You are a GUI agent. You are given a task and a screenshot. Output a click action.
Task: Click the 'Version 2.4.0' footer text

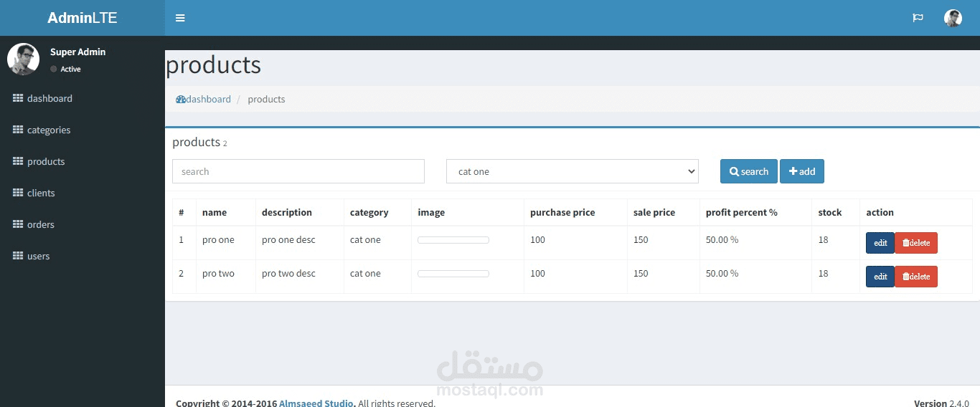941,403
